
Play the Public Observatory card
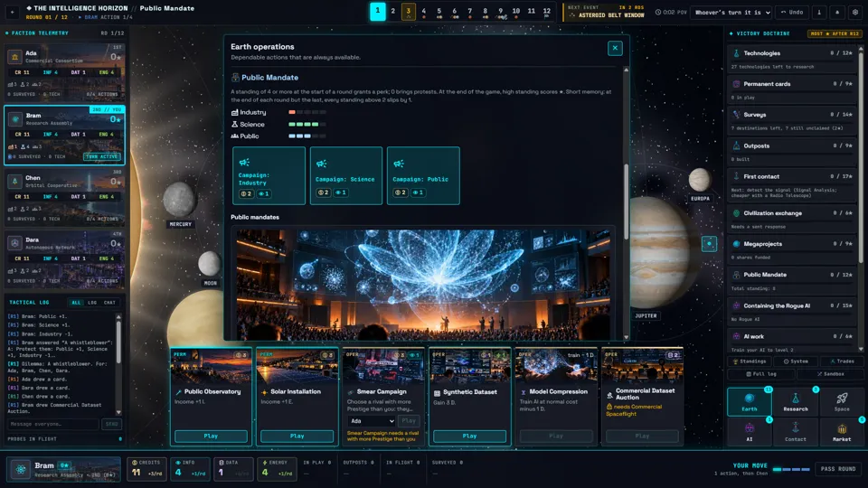[211, 436]
